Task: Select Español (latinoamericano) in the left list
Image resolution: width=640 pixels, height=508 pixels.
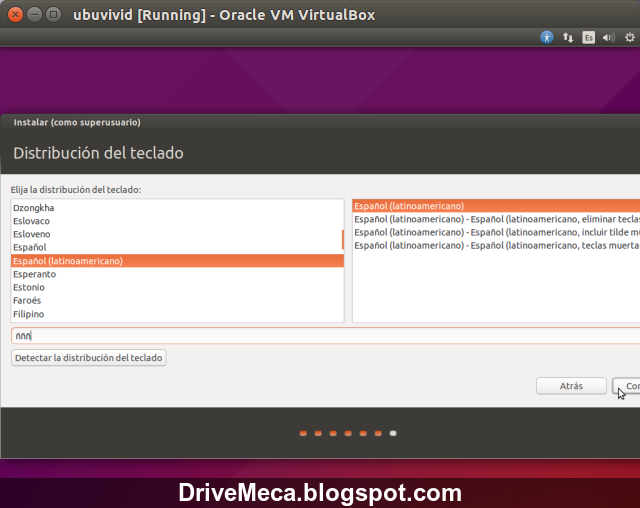Action: (x=177, y=261)
